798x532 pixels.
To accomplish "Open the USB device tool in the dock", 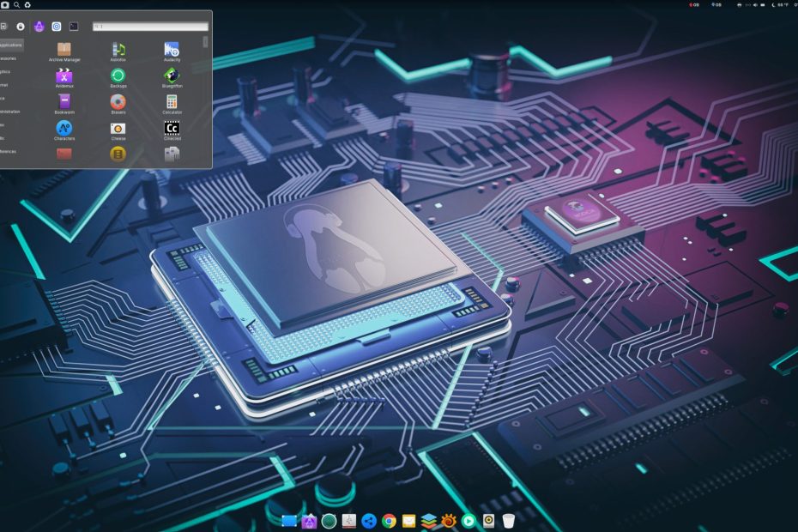I will (349, 521).
